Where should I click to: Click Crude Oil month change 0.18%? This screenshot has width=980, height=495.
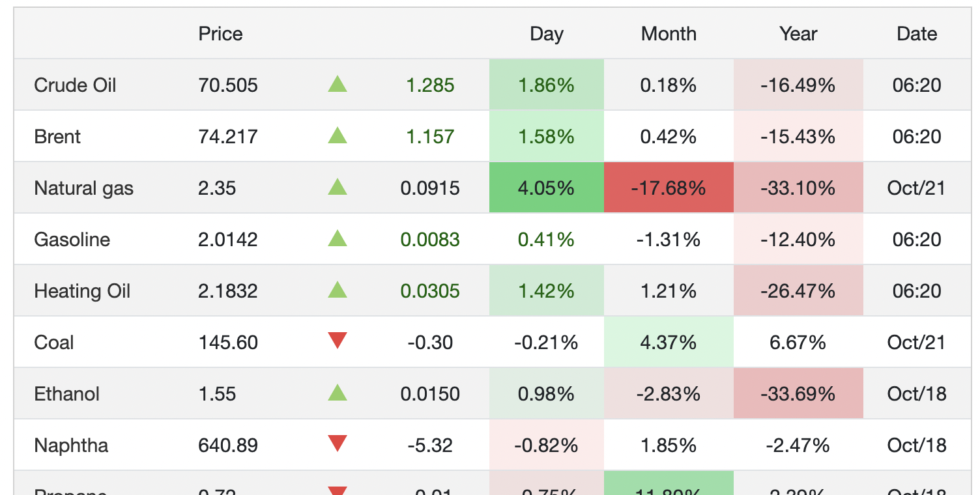[669, 85]
